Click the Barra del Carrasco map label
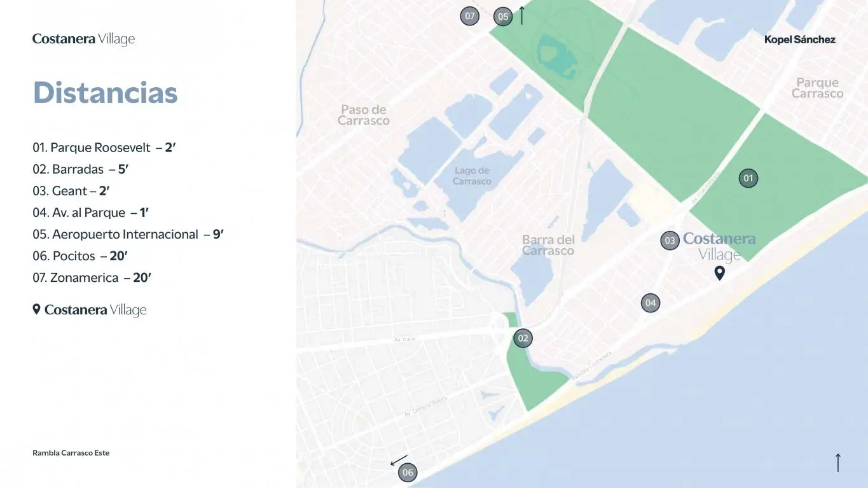Viewport: 868px width, 488px height. point(548,245)
